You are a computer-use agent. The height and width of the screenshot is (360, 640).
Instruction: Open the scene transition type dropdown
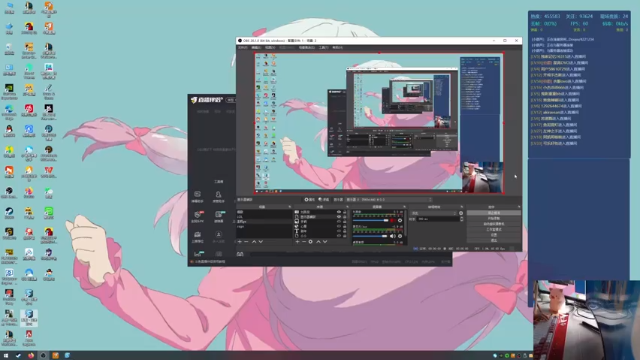(x=434, y=213)
